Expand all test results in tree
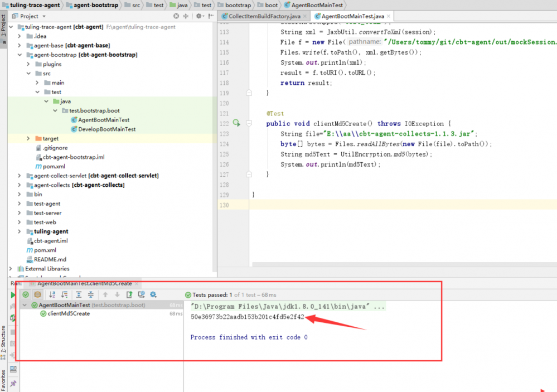557x392 pixels. pos(79,294)
